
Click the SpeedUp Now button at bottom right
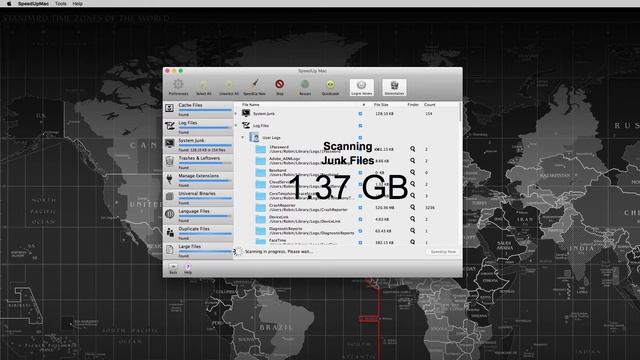(x=443, y=252)
